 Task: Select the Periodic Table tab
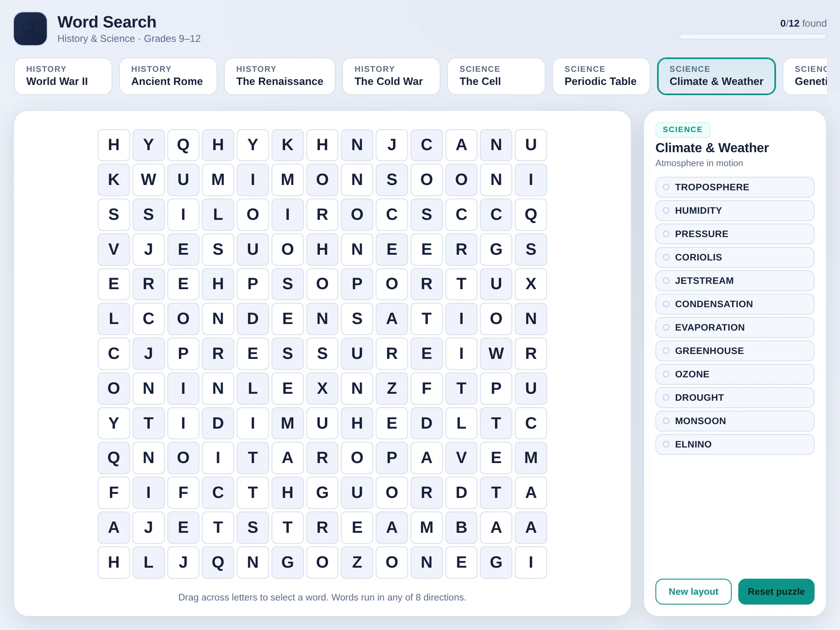point(601,76)
